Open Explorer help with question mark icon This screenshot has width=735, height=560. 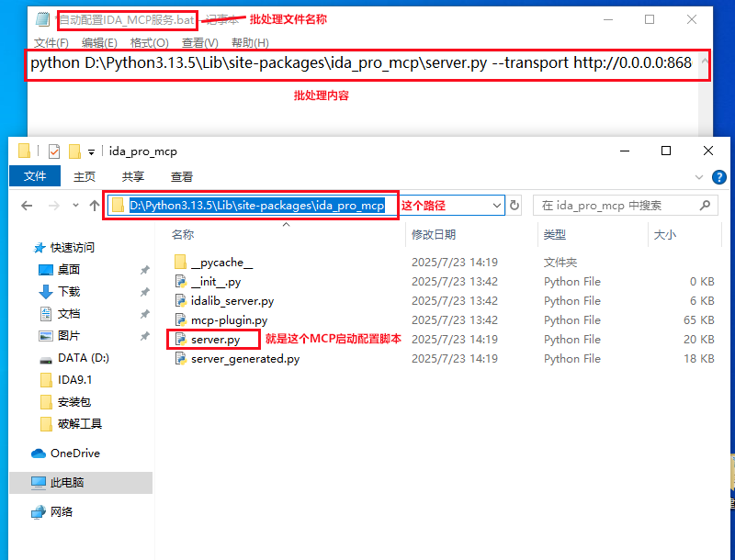point(719,177)
